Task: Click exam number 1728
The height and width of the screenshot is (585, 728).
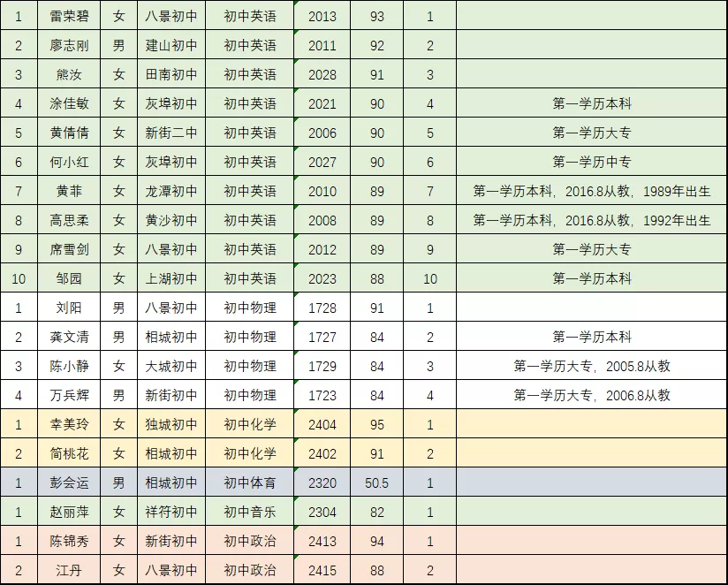Action: [x=322, y=308]
